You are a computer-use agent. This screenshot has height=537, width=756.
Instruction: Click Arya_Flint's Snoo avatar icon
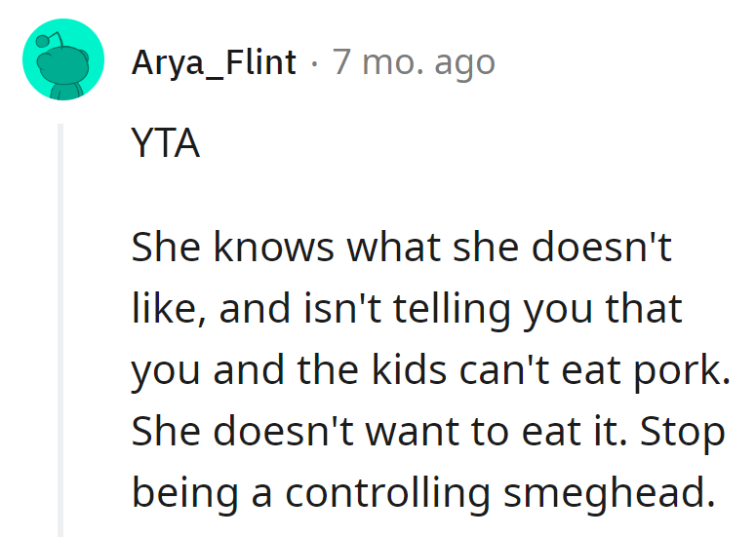63,62
